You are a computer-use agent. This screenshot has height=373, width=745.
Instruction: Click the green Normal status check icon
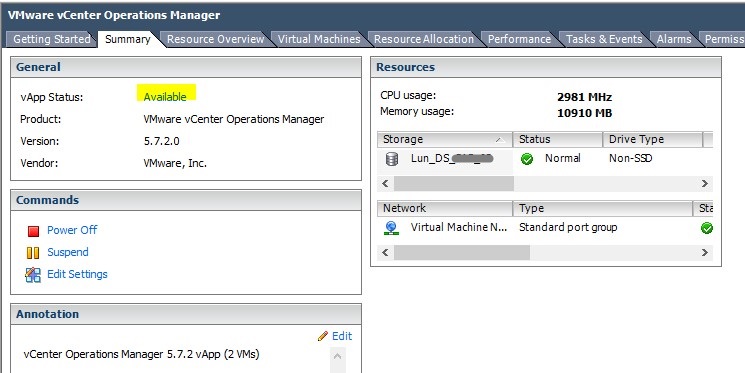[526, 159]
